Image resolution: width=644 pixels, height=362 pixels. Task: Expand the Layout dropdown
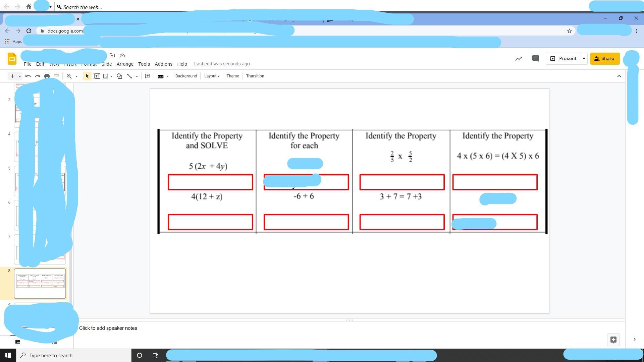[212, 76]
